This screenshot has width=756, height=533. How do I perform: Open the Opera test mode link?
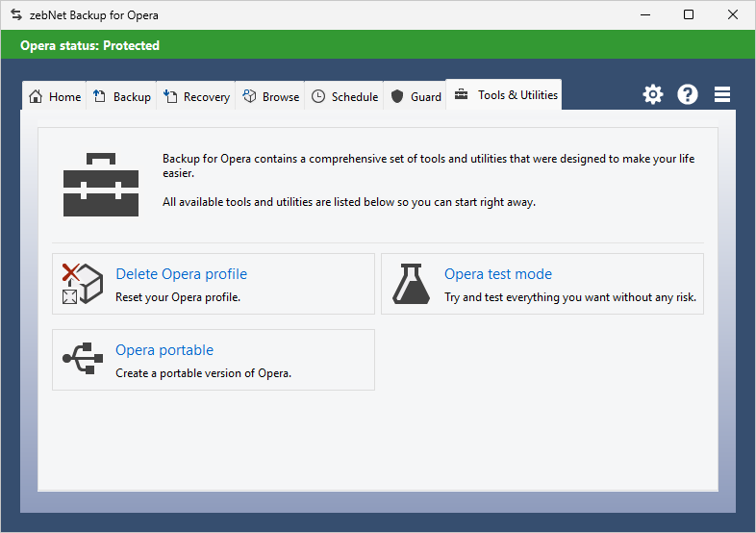[497, 274]
